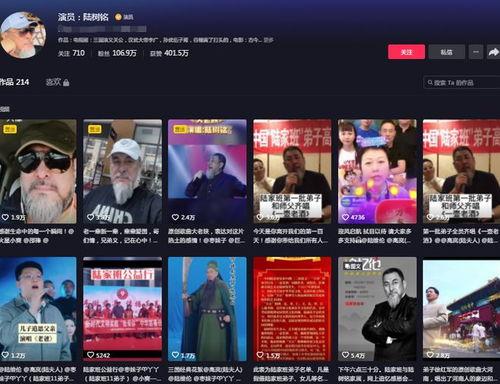Click the heart icon showing 4736 likes
Screen dimensions: 500x384
tap(346, 217)
